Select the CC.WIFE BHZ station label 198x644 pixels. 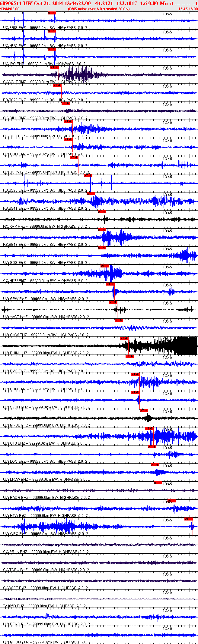point(46,588)
